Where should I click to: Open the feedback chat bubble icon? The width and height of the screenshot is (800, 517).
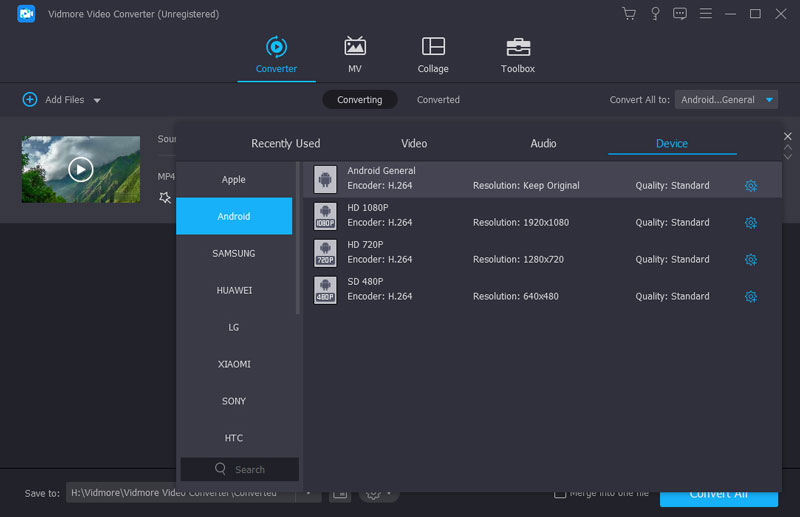[x=680, y=14]
